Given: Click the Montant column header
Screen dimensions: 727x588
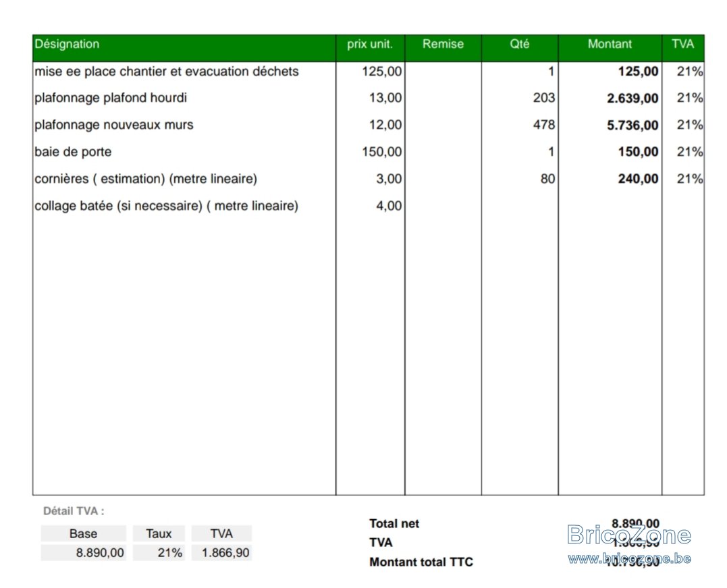Looking at the screenshot, I should tap(610, 45).
